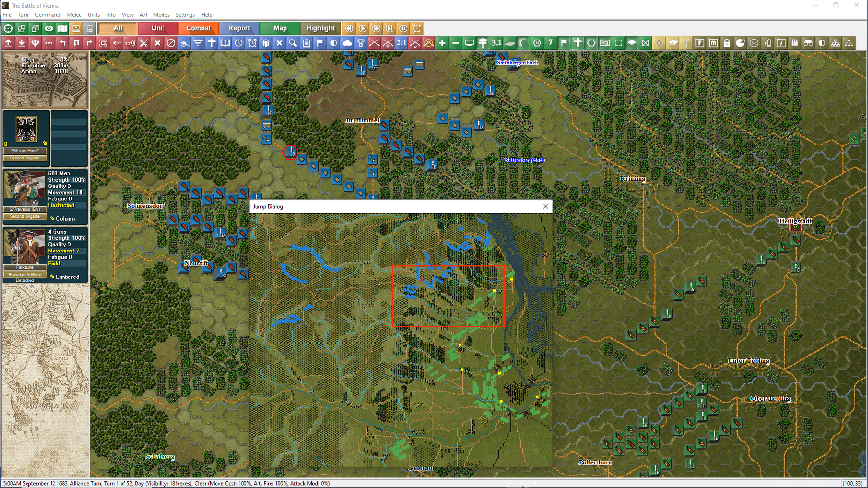Close the Jump Dialog window
The image size is (868, 488).
tap(545, 206)
